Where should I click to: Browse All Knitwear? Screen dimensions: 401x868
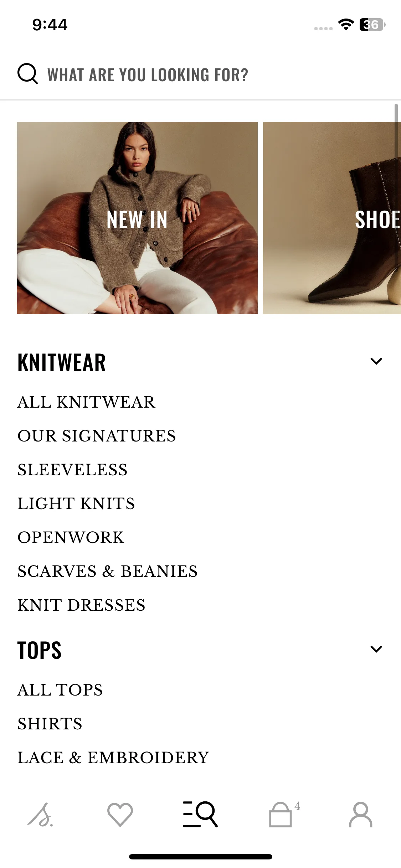tap(87, 402)
